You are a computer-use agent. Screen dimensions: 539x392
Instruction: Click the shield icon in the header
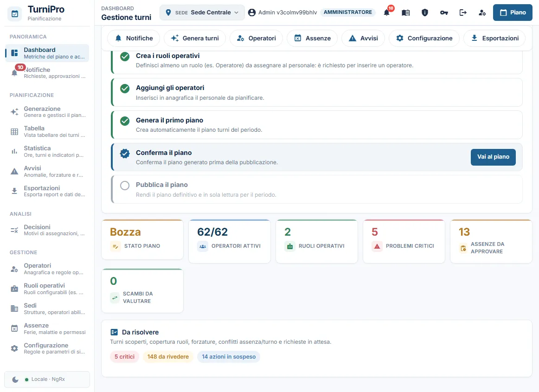(425, 13)
